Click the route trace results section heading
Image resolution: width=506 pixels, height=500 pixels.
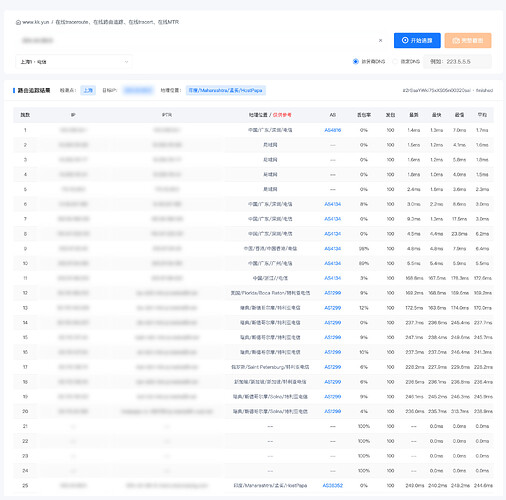point(34,90)
